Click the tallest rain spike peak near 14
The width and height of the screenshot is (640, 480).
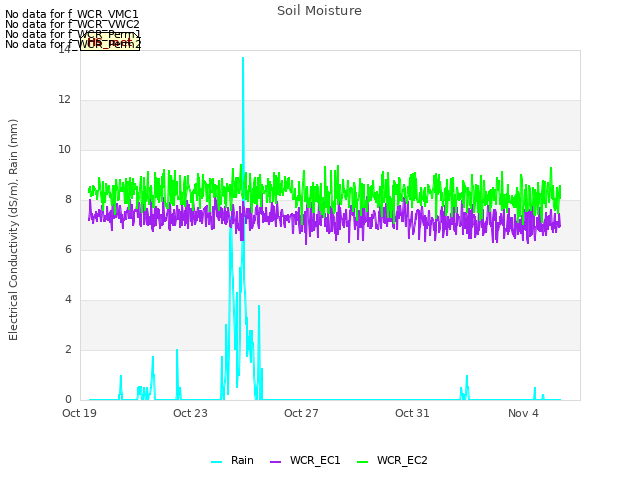click(243, 58)
